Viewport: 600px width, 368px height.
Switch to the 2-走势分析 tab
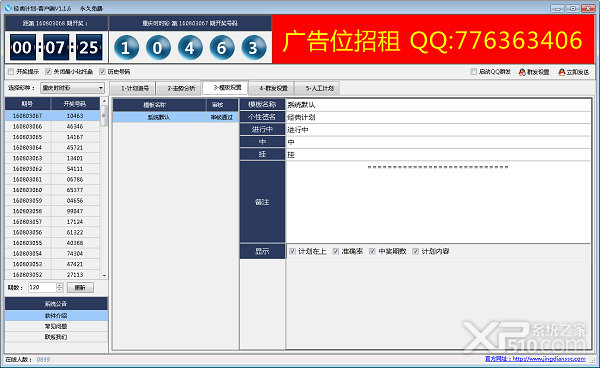click(x=179, y=88)
